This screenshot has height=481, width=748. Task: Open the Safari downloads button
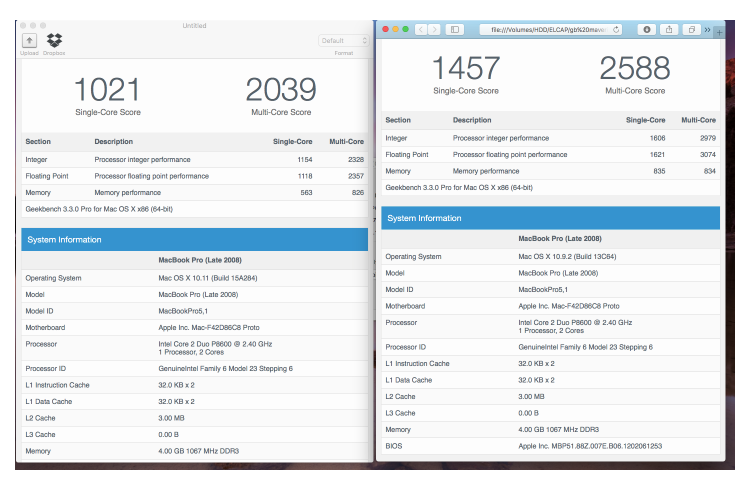647,30
